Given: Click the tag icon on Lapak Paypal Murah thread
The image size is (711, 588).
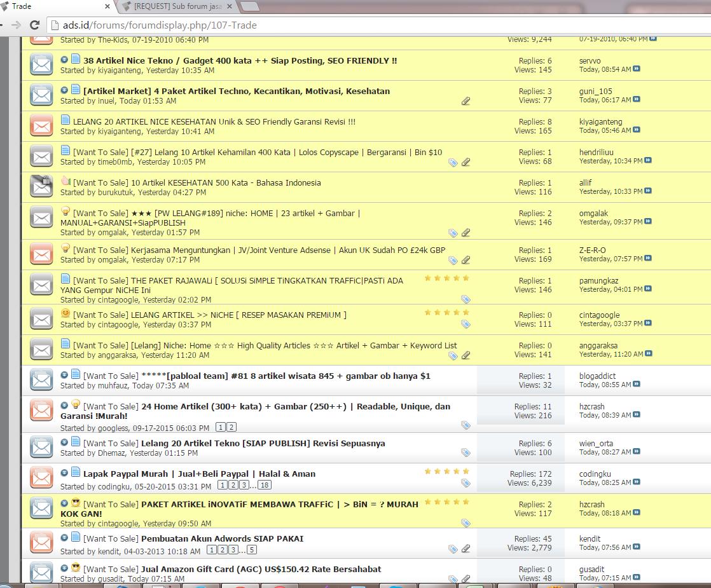Looking at the screenshot, I should 466,483.
